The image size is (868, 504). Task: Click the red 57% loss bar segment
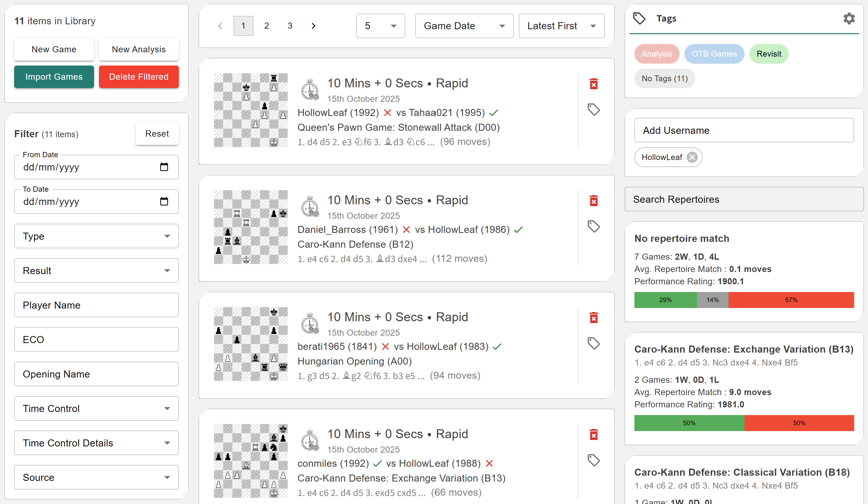(x=791, y=300)
